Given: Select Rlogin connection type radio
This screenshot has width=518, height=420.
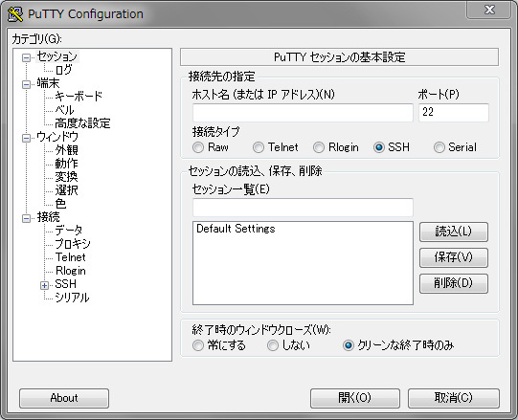Looking at the screenshot, I should (319, 147).
